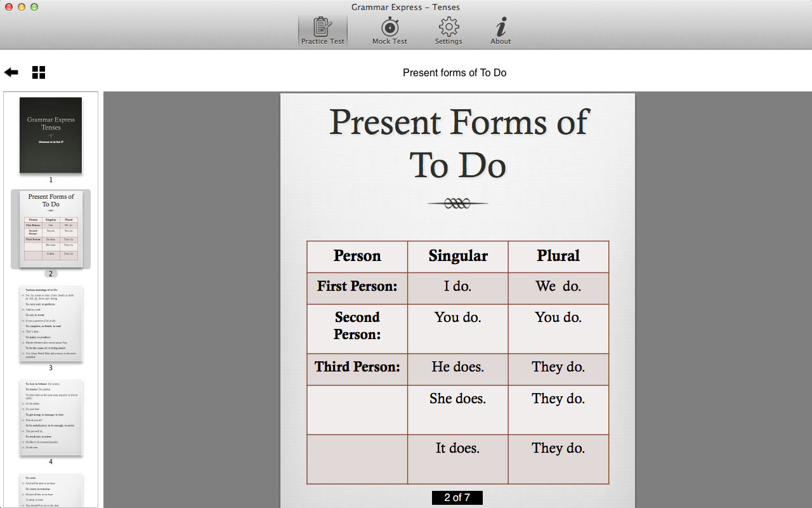This screenshot has width=812, height=508.
Task: Click the "We do." table cell
Action: [x=558, y=286]
